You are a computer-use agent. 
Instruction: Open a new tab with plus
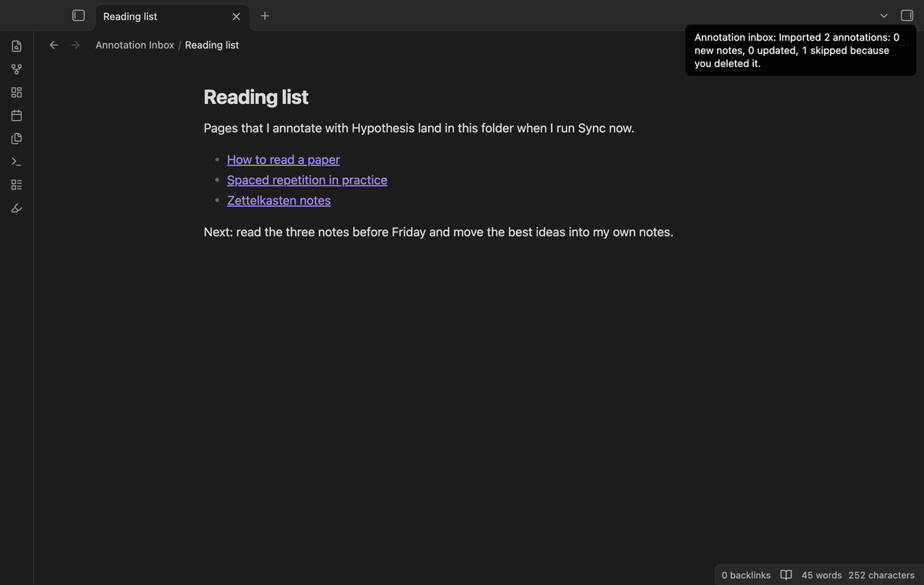[x=265, y=15]
